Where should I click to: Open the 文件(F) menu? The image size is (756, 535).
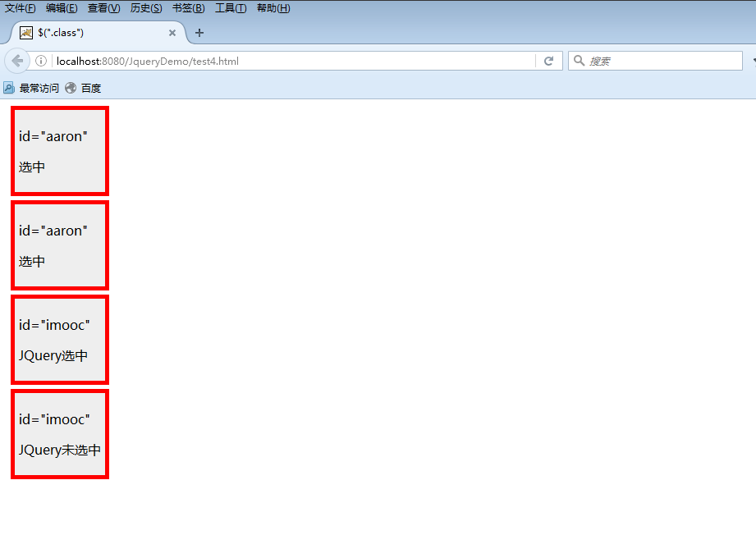[x=21, y=8]
